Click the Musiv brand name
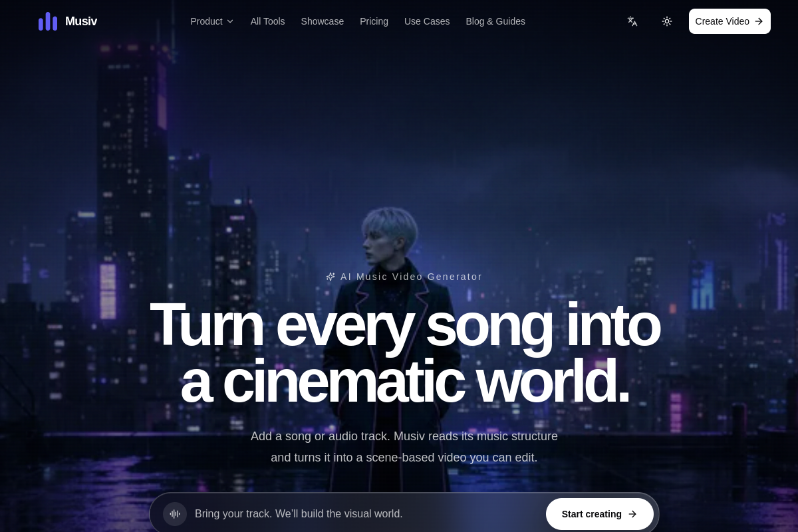This screenshot has height=532, width=798. coord(81,21)
